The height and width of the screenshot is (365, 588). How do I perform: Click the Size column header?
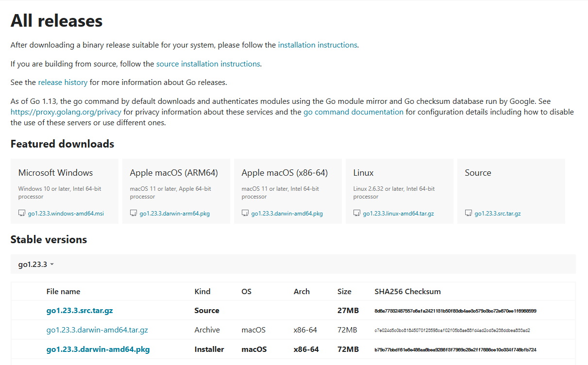point(344,291)
